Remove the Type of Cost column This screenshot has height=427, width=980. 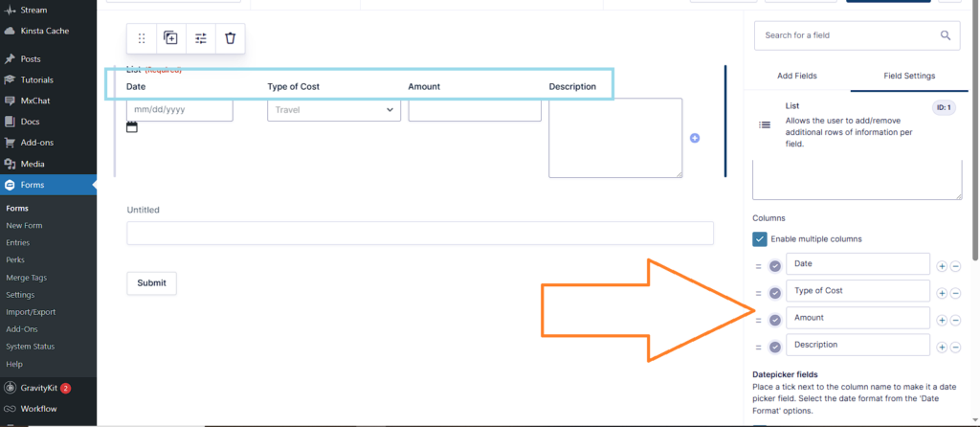click(956, 294)
